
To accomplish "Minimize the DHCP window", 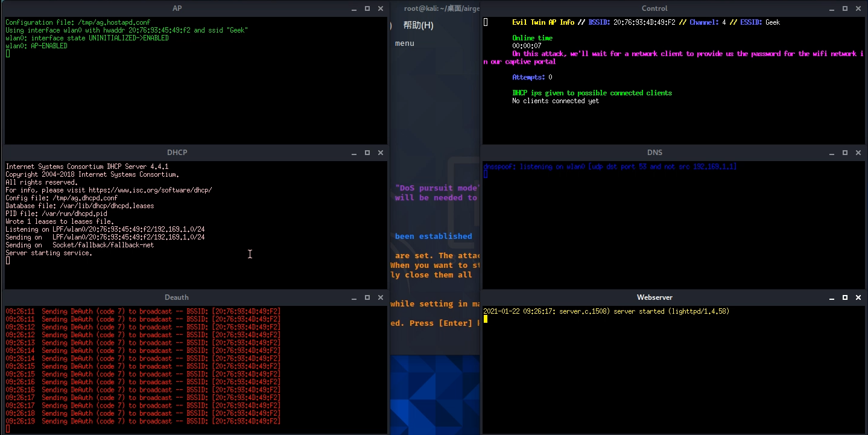I will click(354, 153).
